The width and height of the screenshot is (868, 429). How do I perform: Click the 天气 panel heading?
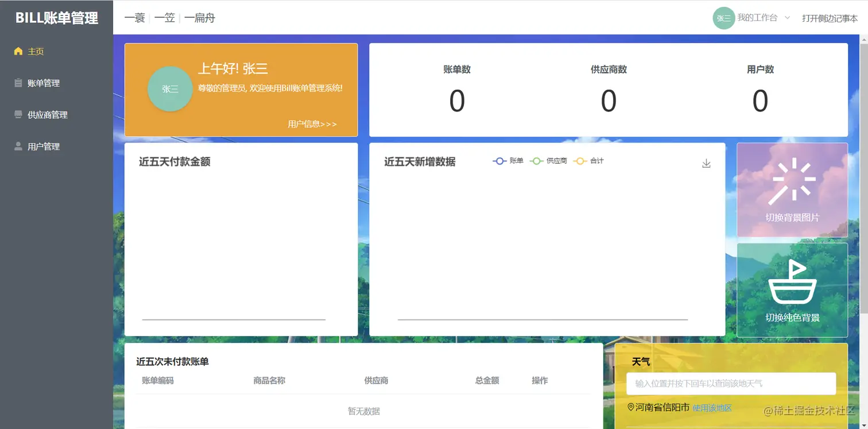(x=641, y=362)
